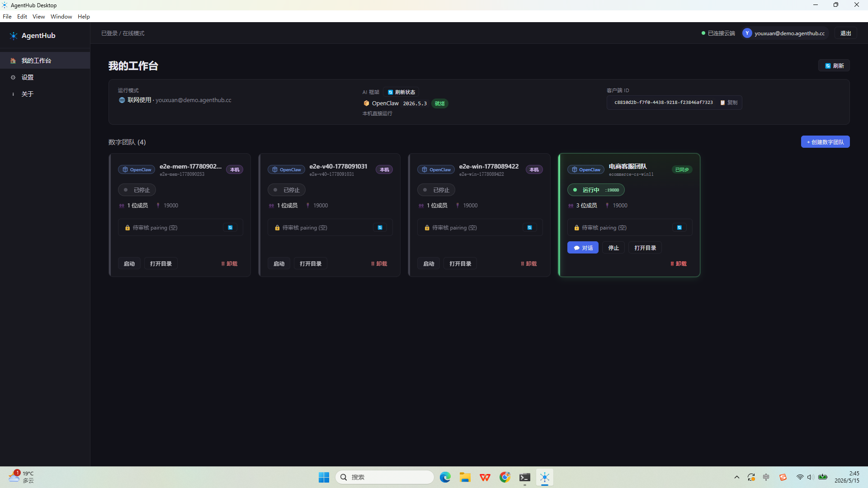
Task: Click the user avatar Y icon
Action: coord(747,33)
